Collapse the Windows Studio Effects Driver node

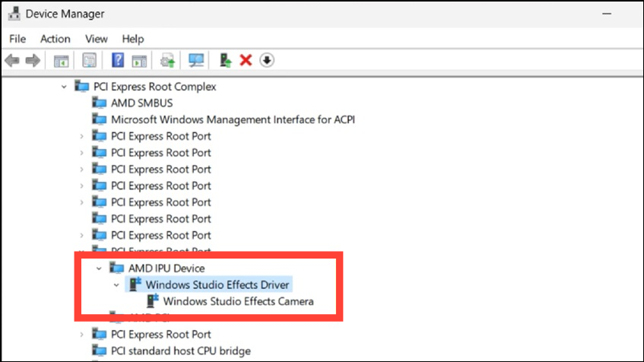[x=116, y=284]
